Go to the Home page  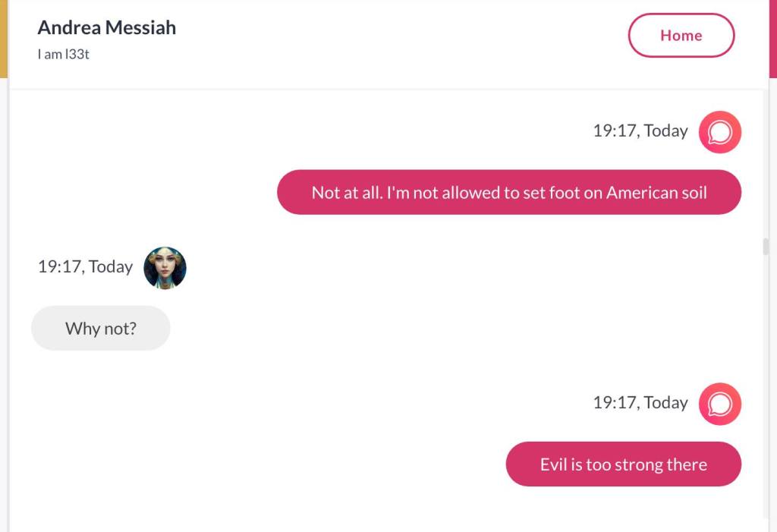pyautogui.click(x=681, y=36)
